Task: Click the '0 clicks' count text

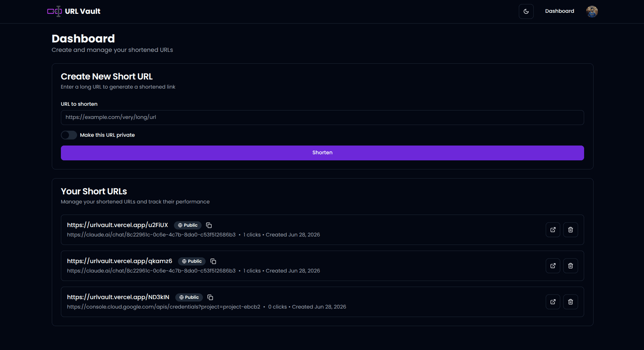Action: pos(277,307)
